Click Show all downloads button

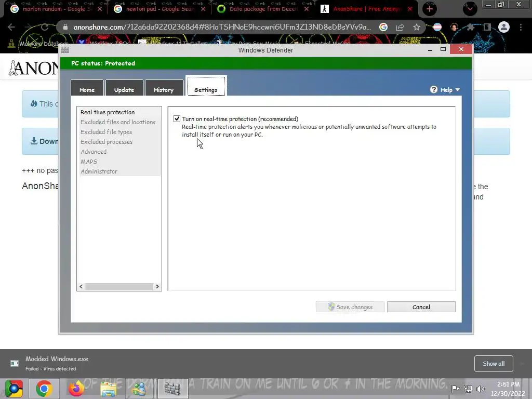click(x=494, y=364)
